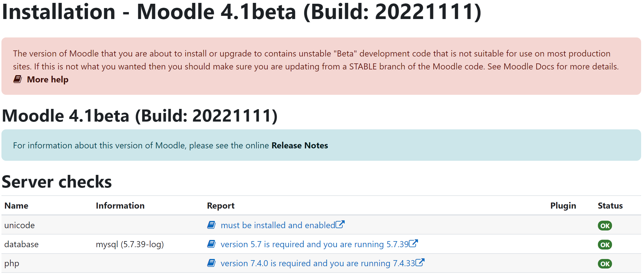Open the online Release Notes link
Screen dimensions: 644x276
(x=300, y=145)
